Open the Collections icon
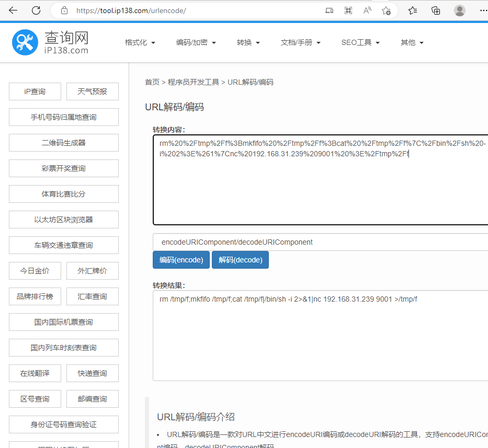Viewport: 488px width, 448px height. tap(436, 10)
